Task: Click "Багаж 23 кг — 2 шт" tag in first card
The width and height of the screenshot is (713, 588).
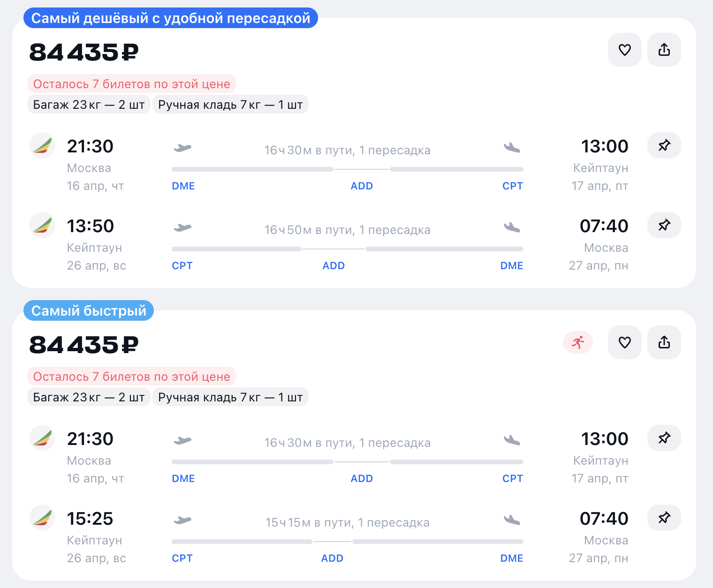Action: pos(89,105)
